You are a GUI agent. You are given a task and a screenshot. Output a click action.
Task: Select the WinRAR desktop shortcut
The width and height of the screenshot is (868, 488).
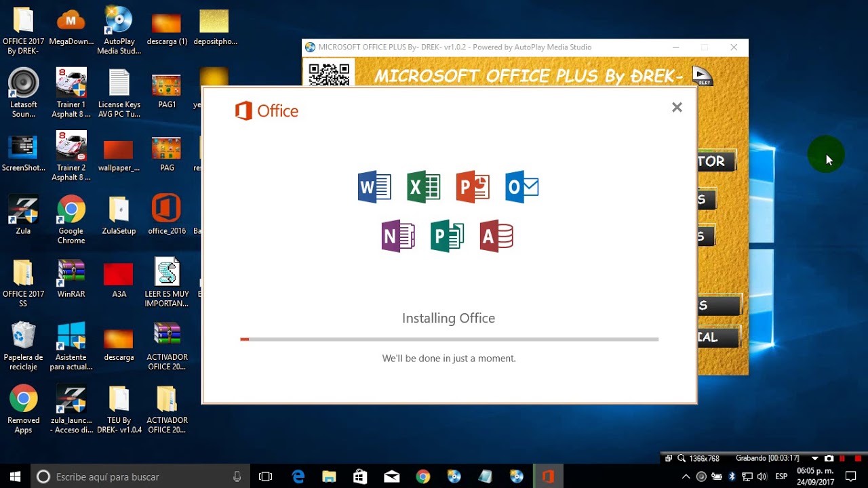tap(71, 279)
